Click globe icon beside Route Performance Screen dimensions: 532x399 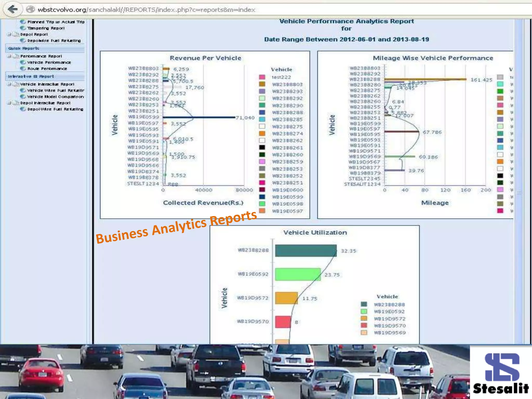coord(23,69)
